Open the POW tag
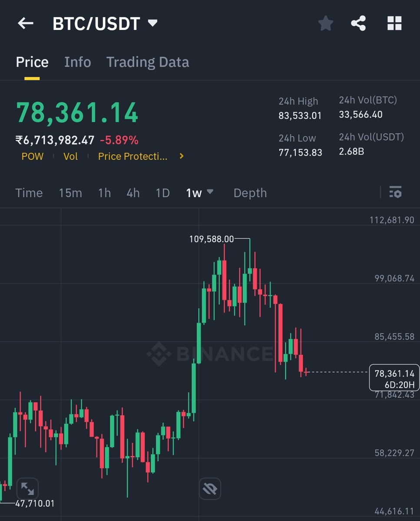The height and width of the screenshot is (521, 420). pyautogui.click(x=33, y=156)
